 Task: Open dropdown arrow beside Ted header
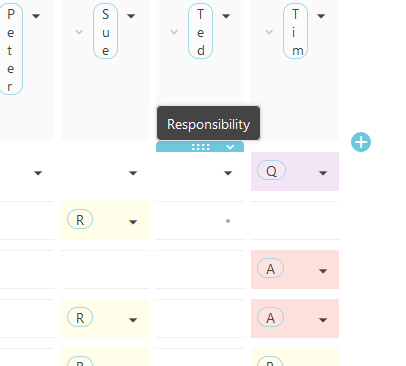[x=226, y=16]
